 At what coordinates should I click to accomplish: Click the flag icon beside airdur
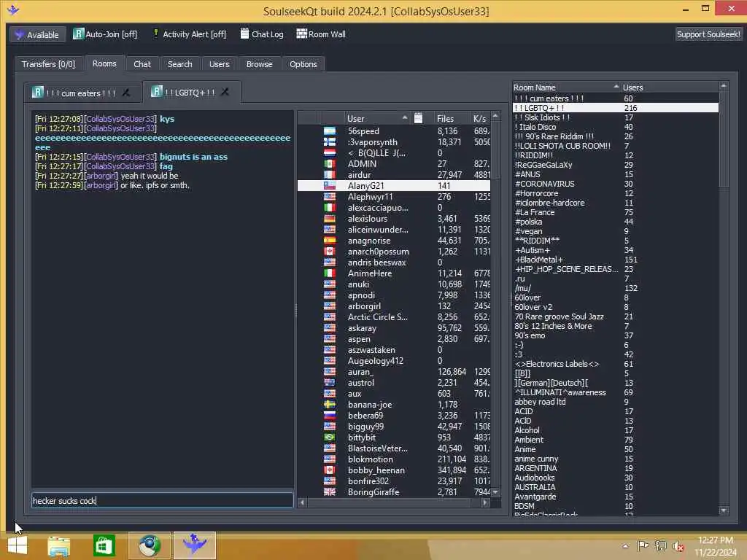pyautogui.click(x=330, y=175)
